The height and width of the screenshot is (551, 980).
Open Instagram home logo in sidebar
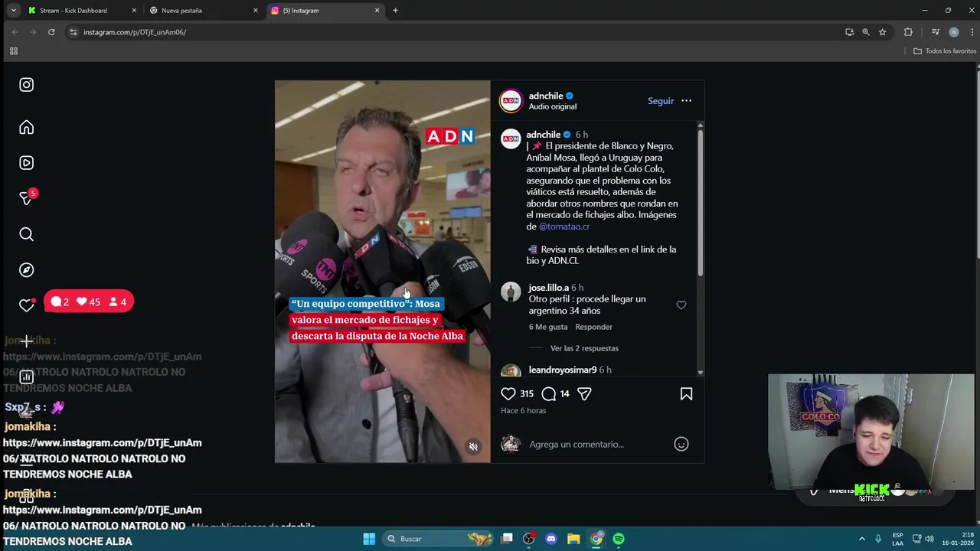27,85
